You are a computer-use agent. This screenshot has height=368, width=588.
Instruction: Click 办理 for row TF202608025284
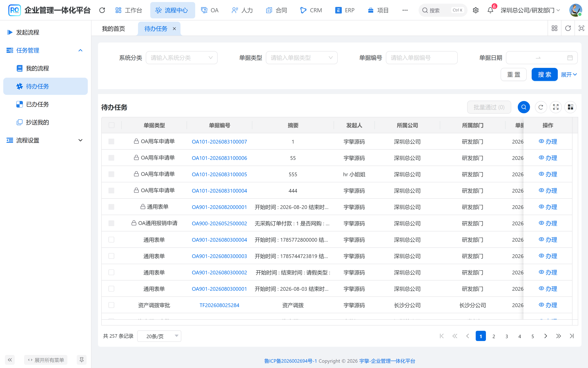pyautogui.click(x=548, y=305)
